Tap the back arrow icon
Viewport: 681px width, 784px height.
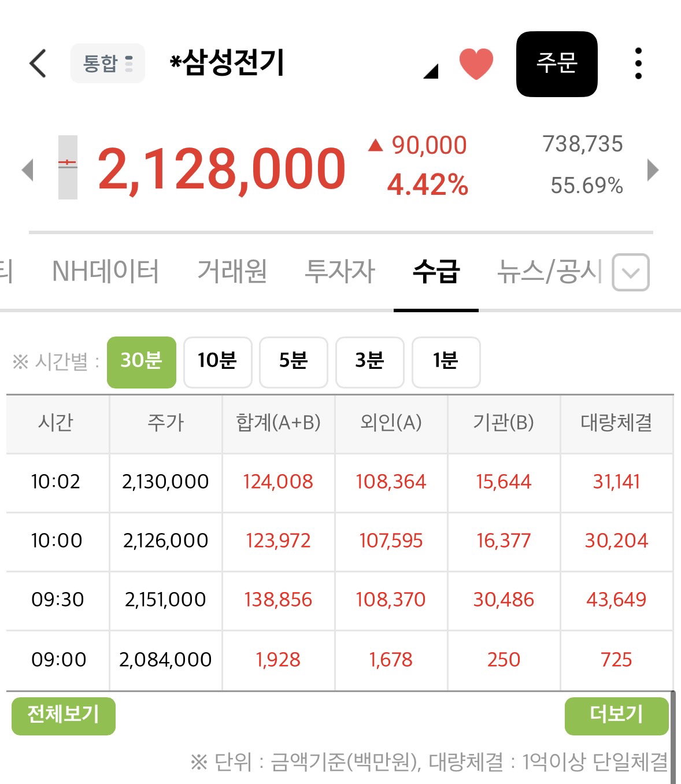(38, 63)
